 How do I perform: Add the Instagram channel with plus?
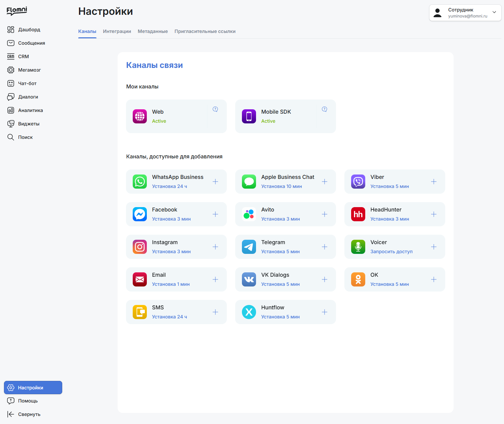(x=215, y=247)
